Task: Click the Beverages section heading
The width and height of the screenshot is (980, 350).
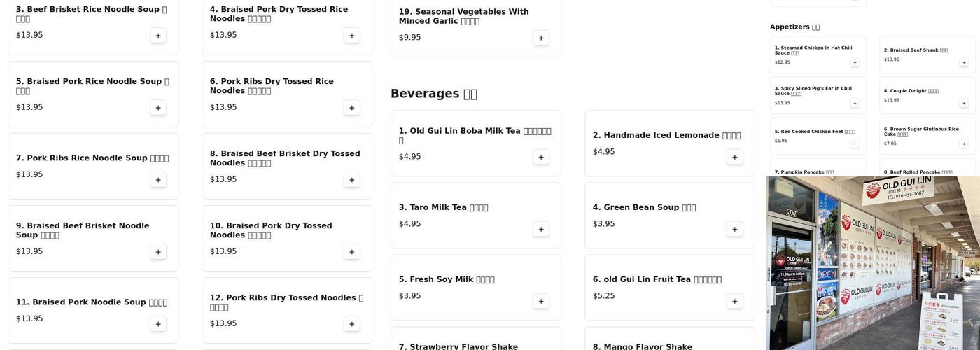Action: coord(433,94)
